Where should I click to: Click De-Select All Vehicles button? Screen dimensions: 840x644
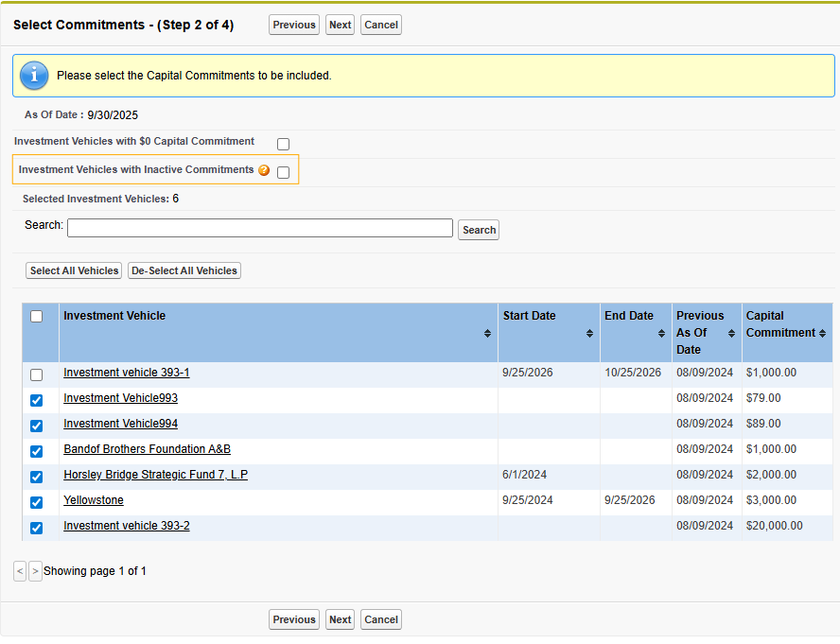tap(184, 270)
